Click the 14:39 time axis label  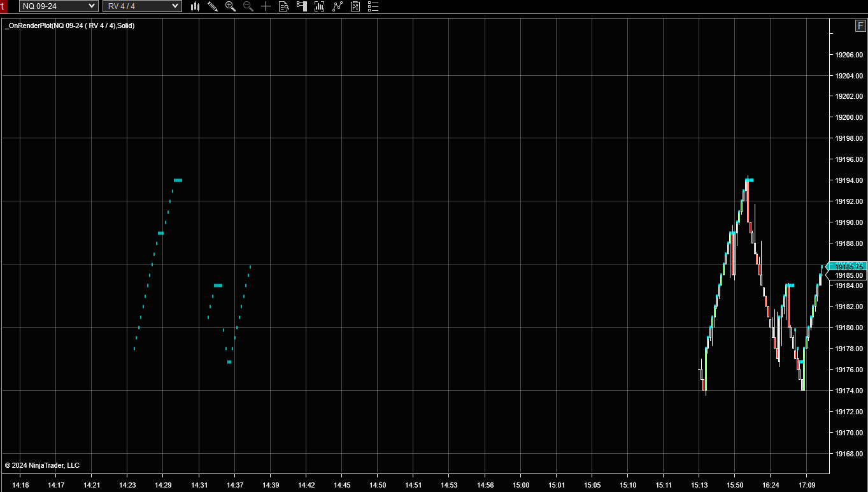tap(271, 485)
